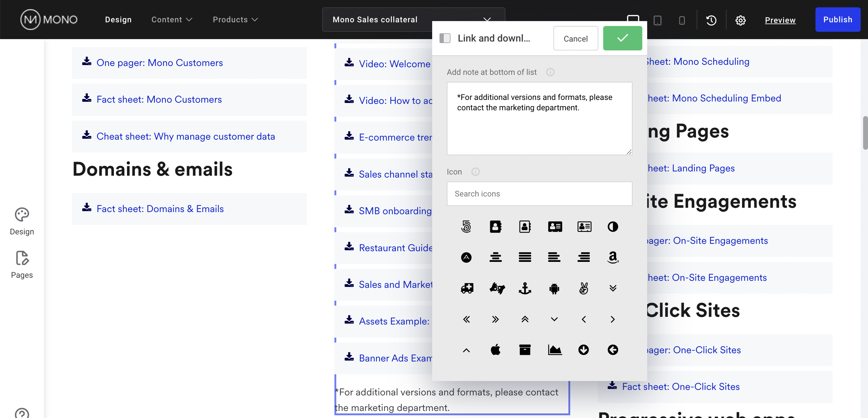The width and height of the screenshot is (868, 418).
Task: Select the App Store circle icon
Action: tap(466, 258)
